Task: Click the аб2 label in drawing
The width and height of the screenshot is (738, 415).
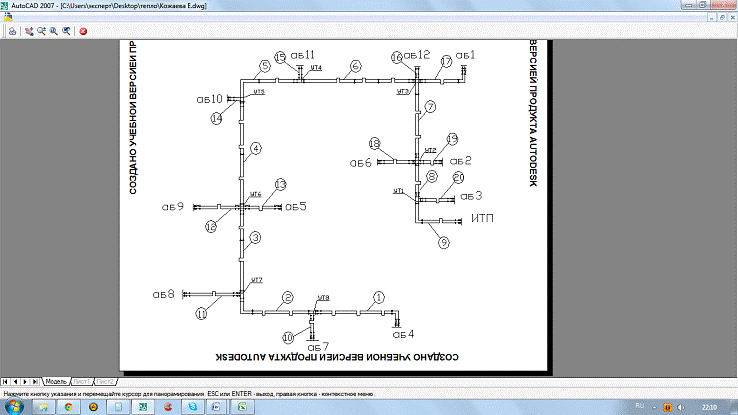Action: pyautogui.click(x=460, y=161)
